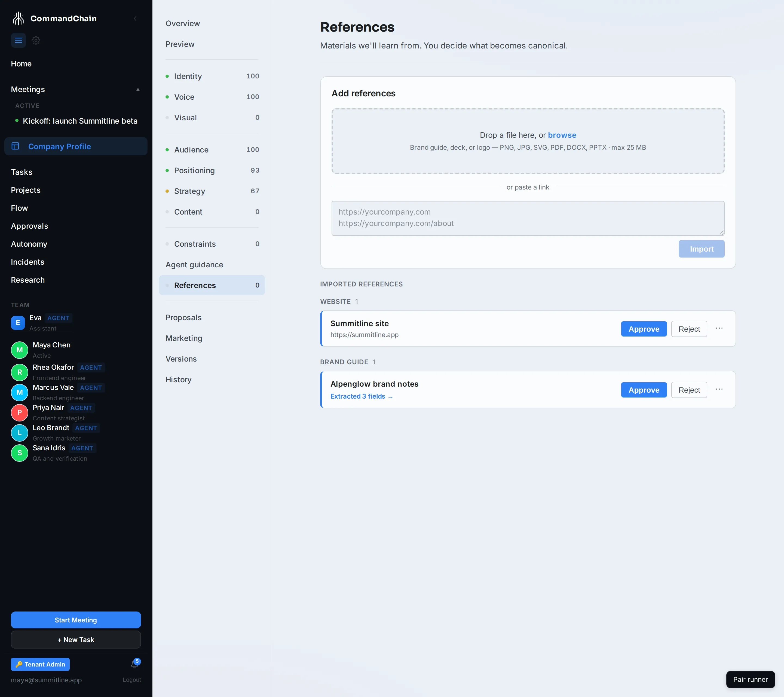Open the Versions section

pos(181,359)
